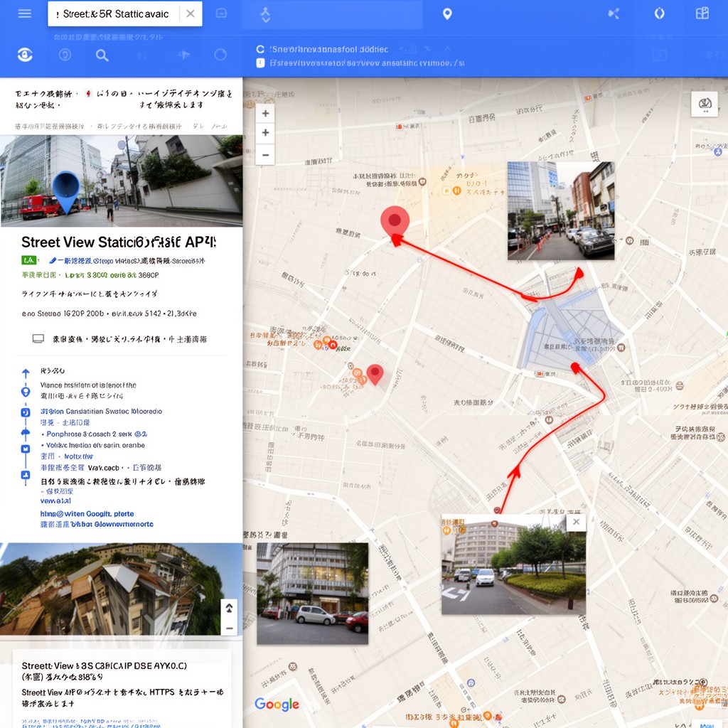
Task: Open the hamburger main menu
Action: (25, 14)
